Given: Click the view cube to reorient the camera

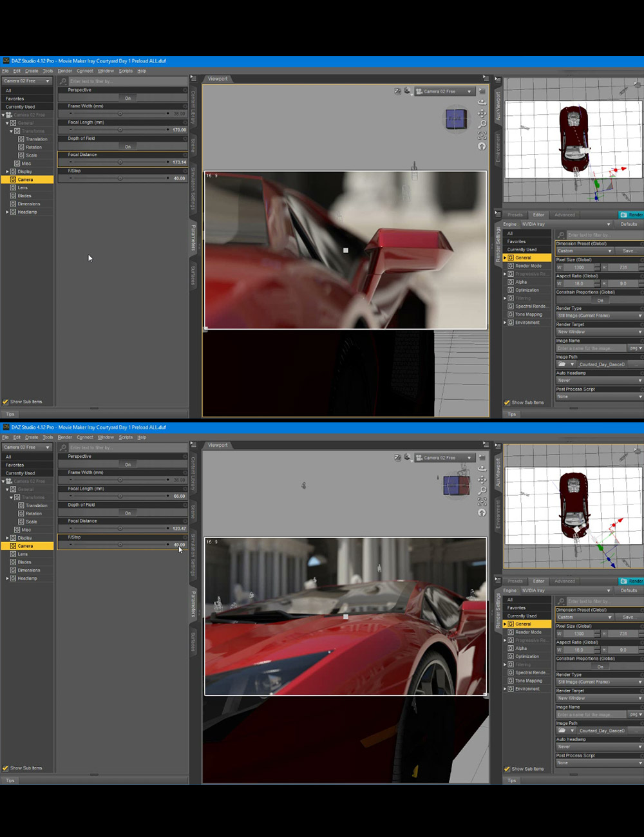Looking at the screenshot, I should (x=455, y=118).
